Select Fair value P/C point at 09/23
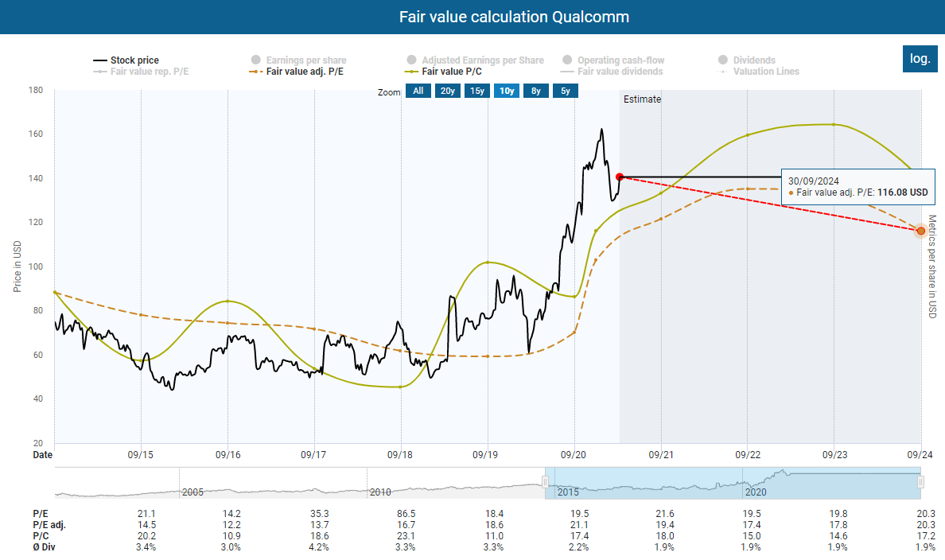The image size is (945, 560). tap(834, 125)
